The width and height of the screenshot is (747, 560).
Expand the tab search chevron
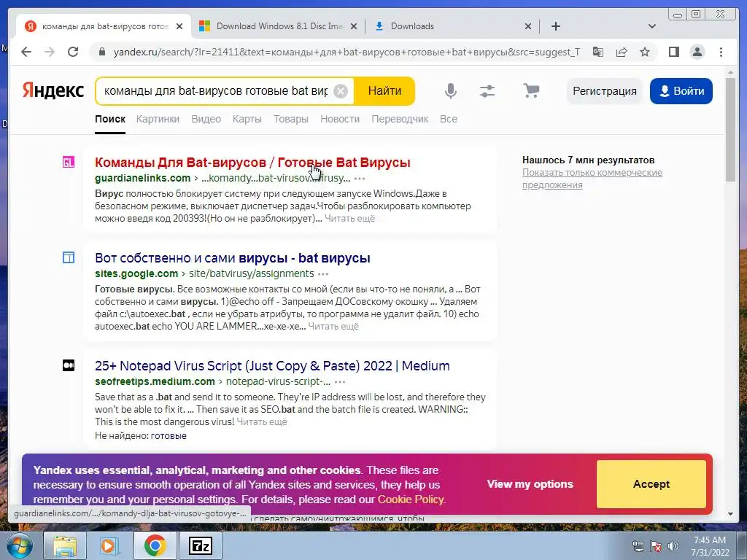(x=651, y=26)
